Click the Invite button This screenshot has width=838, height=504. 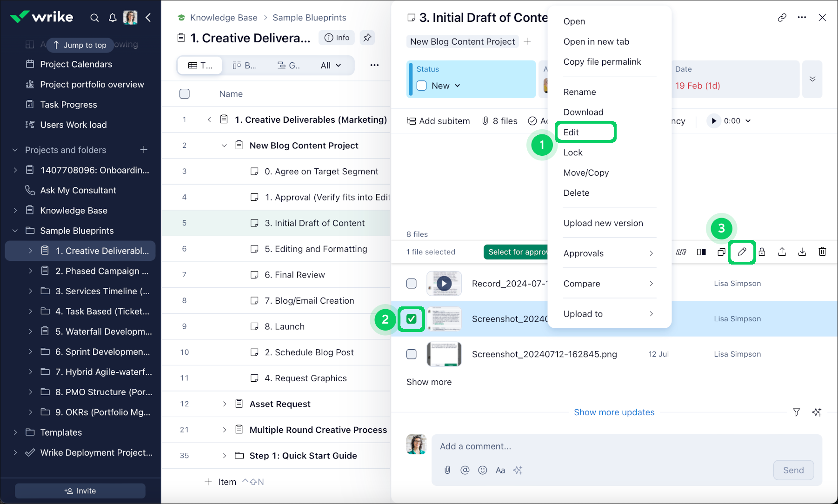80,491
